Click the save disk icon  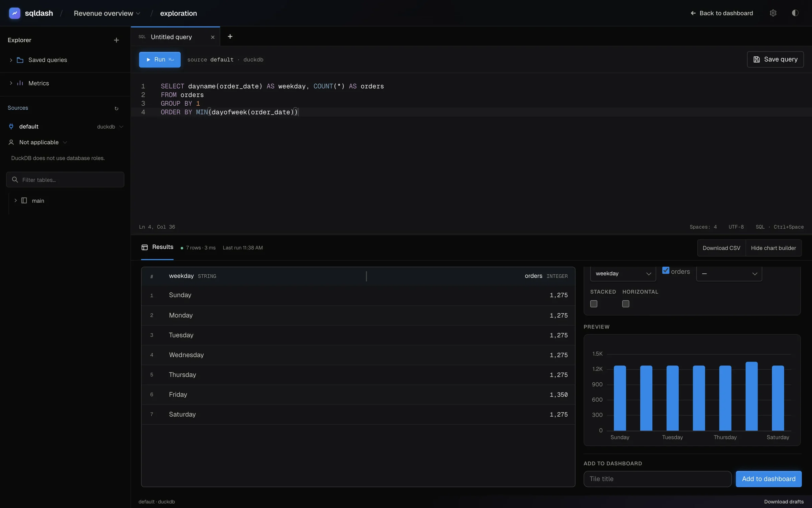[757, 60]
